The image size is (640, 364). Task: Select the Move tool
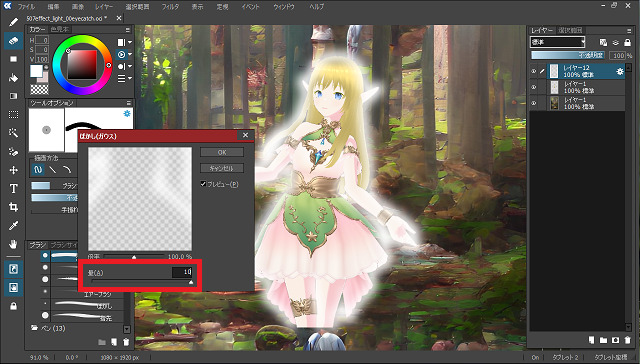13,170
